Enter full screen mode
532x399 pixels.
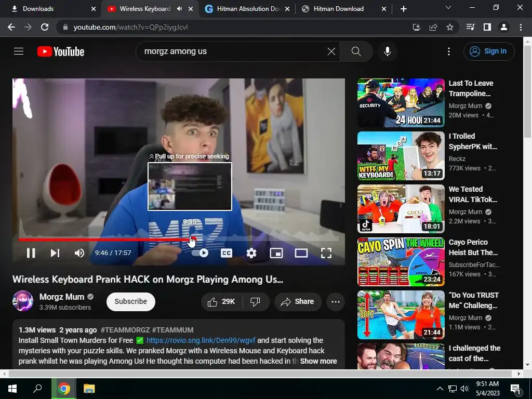click(x=326, y=253)
